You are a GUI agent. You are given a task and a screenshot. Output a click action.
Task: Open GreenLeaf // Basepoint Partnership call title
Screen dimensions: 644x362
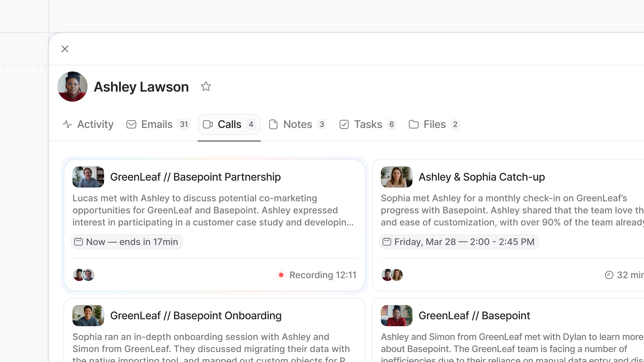pyautogui.click(x=195, y=177)
